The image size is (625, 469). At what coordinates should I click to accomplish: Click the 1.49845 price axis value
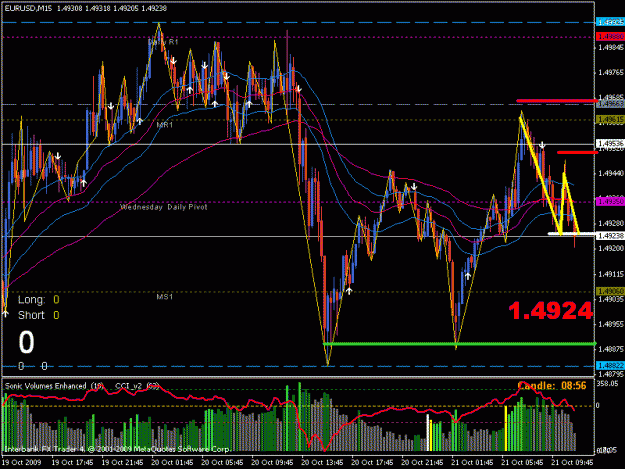click(x=611, y=47)
